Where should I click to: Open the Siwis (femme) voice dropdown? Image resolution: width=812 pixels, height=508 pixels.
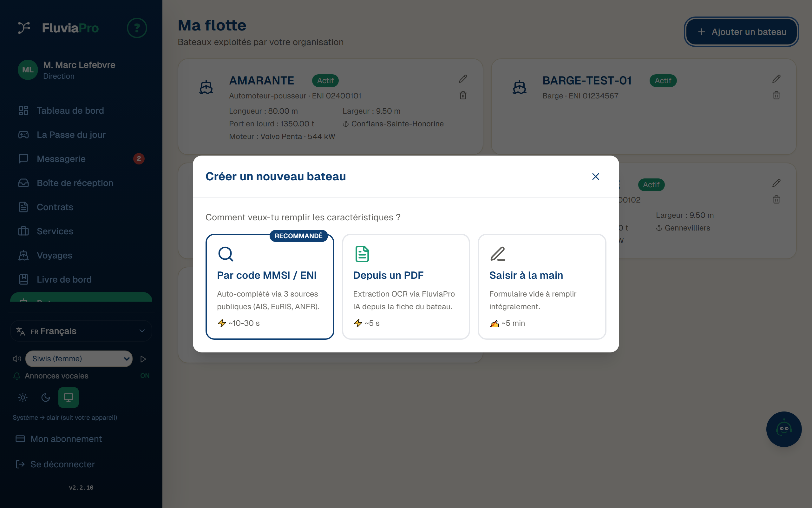point(79,359)
